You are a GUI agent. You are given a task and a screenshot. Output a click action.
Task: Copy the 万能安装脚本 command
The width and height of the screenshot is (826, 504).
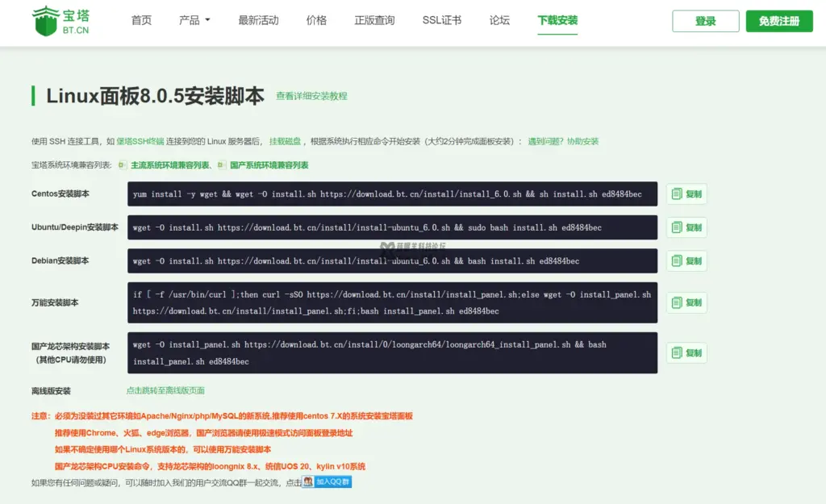tap(686, 303)
